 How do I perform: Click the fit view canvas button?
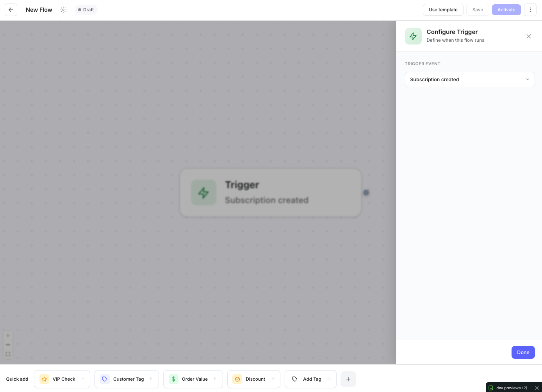8,354
